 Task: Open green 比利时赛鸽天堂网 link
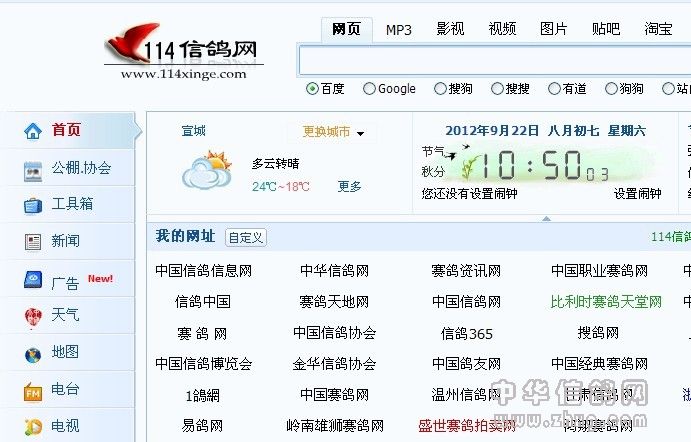click(606, 302)
